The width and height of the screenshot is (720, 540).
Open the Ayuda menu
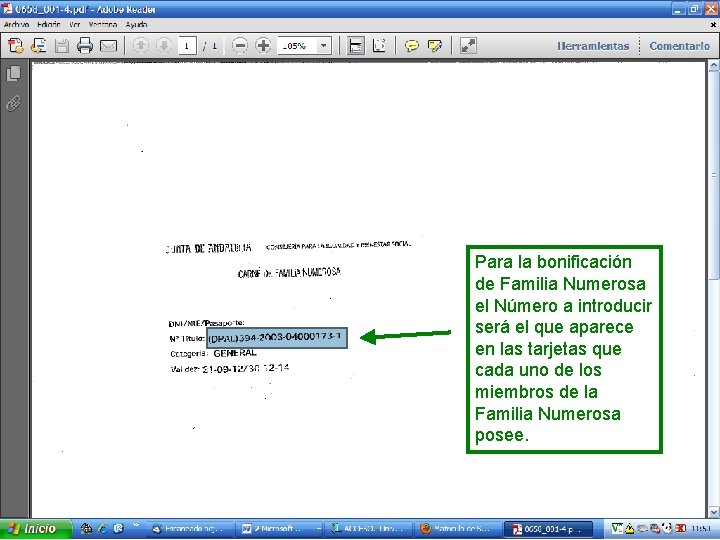136,24
